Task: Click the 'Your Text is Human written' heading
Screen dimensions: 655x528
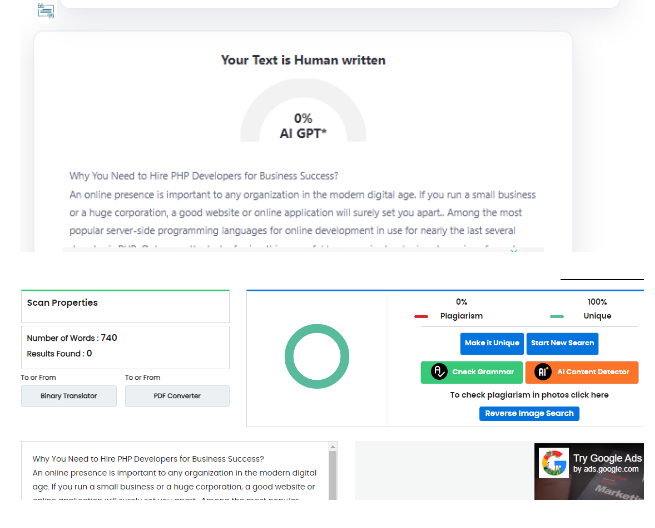Action: [x=303, y=60]
